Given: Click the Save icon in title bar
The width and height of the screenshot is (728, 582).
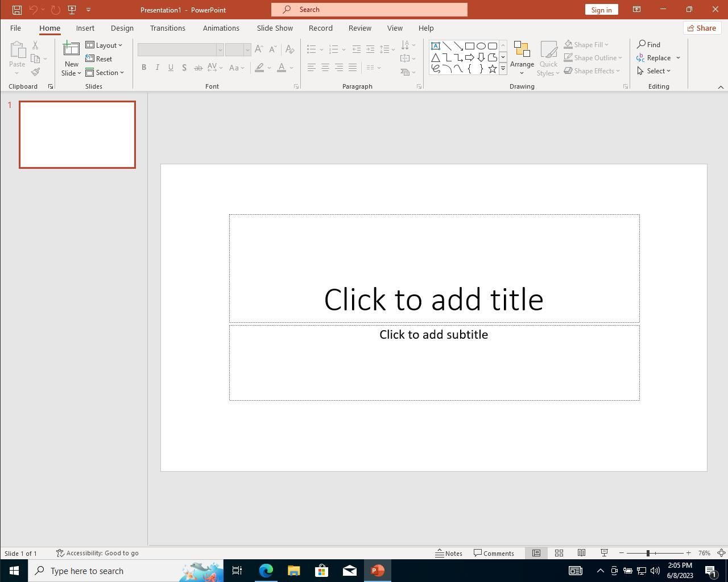Looking at the screenshot, I should tap(17, 10).
